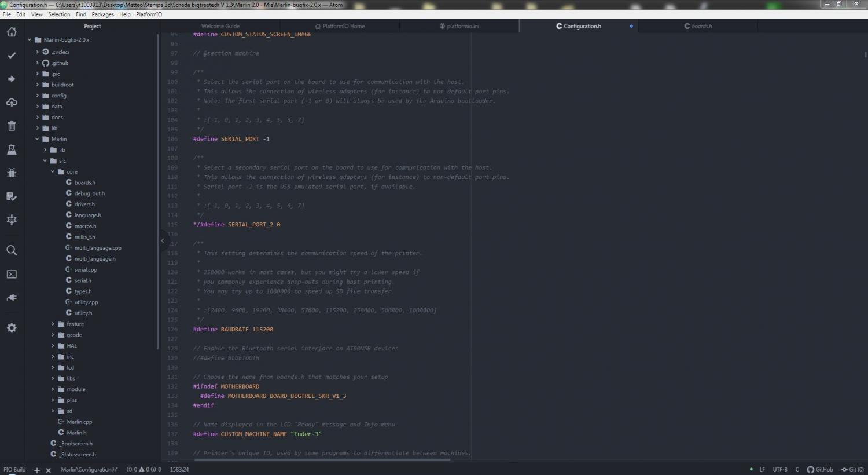Toggle build panel icon below checklist

[12, 220]
